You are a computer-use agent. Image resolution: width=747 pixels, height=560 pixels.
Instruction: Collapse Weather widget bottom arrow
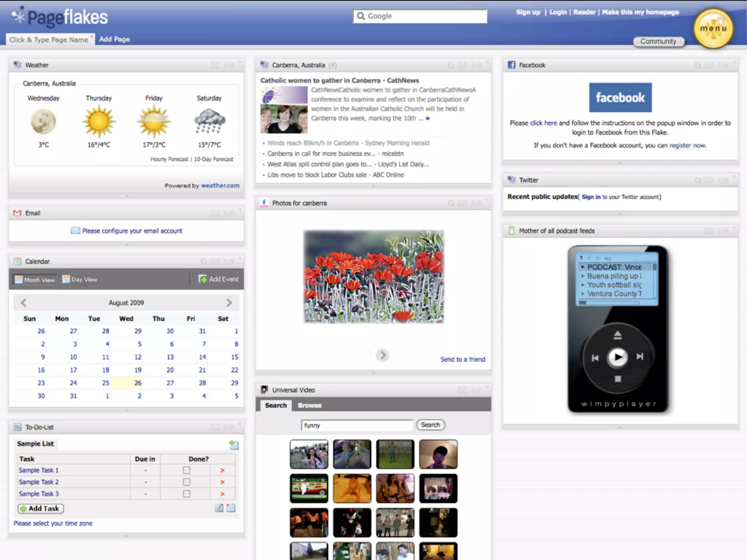click(127, 196)
